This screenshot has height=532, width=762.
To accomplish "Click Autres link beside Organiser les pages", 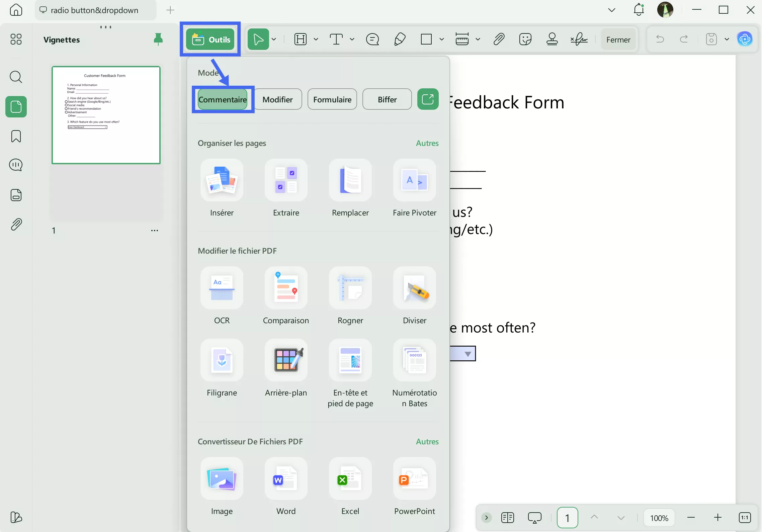I will coord(427,143).
